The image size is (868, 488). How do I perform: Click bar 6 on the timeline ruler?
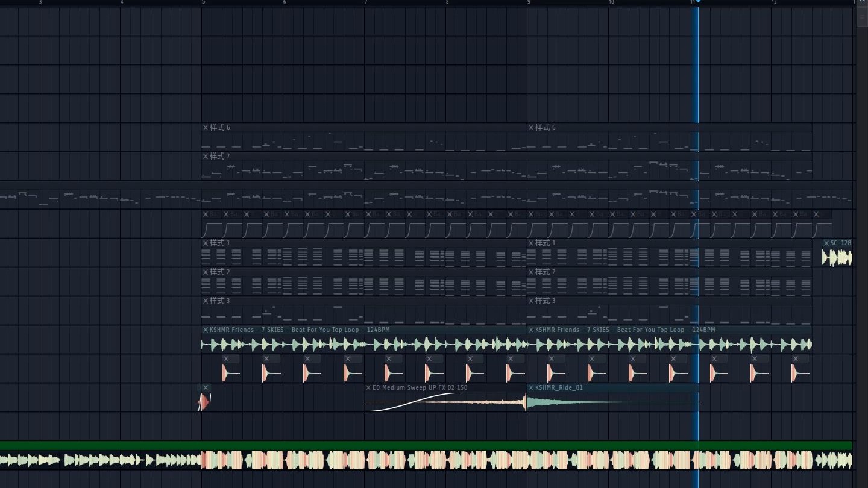pyautogui.click(x=285, y=2)
